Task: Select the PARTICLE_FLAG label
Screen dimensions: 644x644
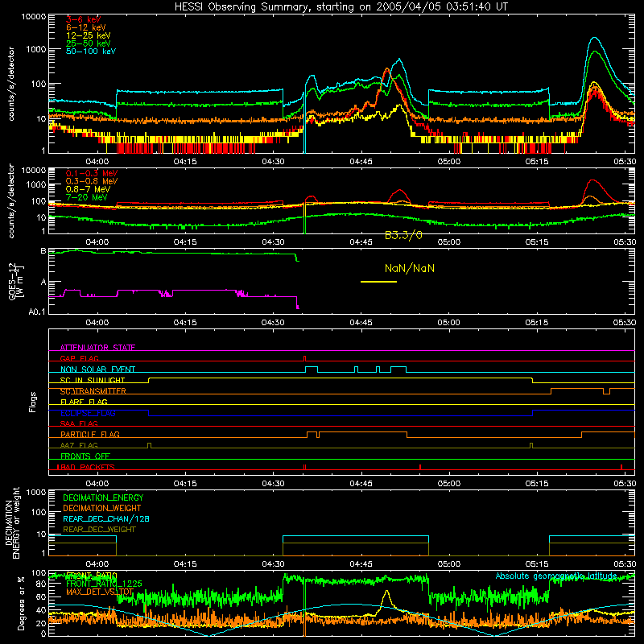Action: (x=90, y=434)
